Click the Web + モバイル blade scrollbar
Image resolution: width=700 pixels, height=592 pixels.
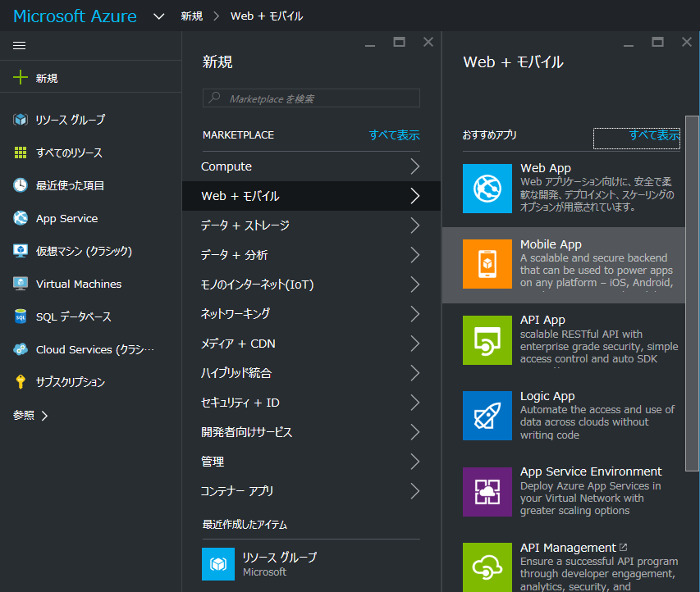point(692,293)
